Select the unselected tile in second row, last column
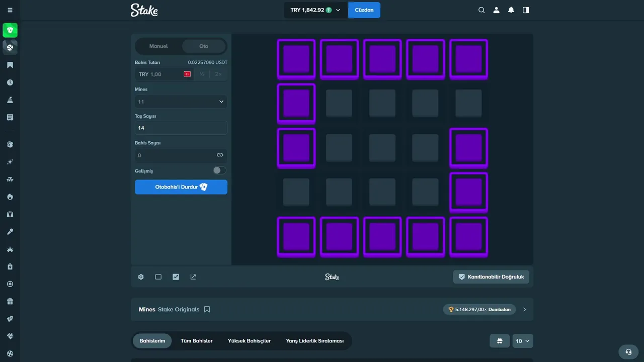644x362 pixels. (468, 103)
